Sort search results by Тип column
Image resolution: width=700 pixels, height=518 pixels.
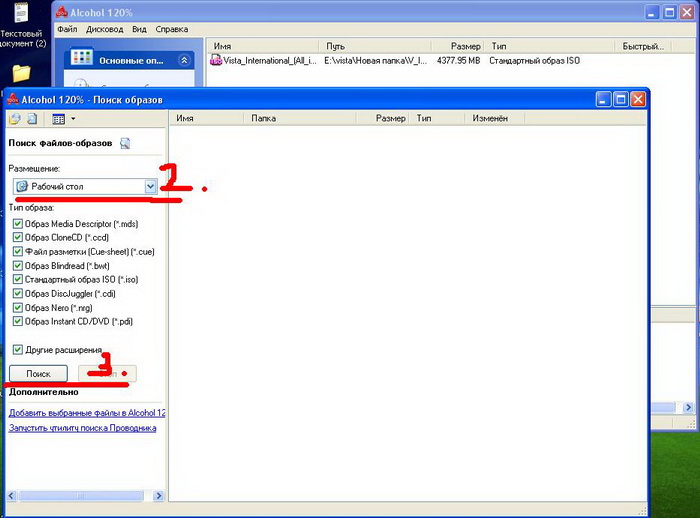pyautogui.click(x=437, y=118)
